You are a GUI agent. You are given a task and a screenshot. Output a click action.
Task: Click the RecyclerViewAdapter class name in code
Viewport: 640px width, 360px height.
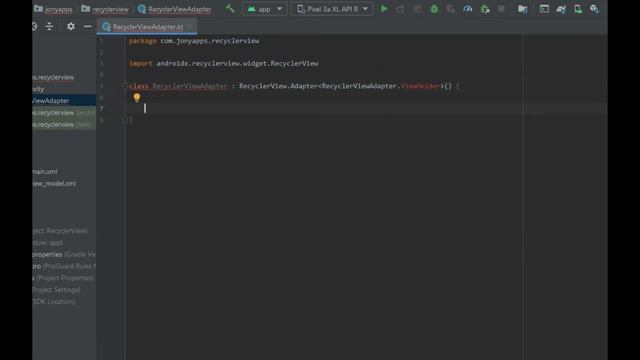point(189,86)
